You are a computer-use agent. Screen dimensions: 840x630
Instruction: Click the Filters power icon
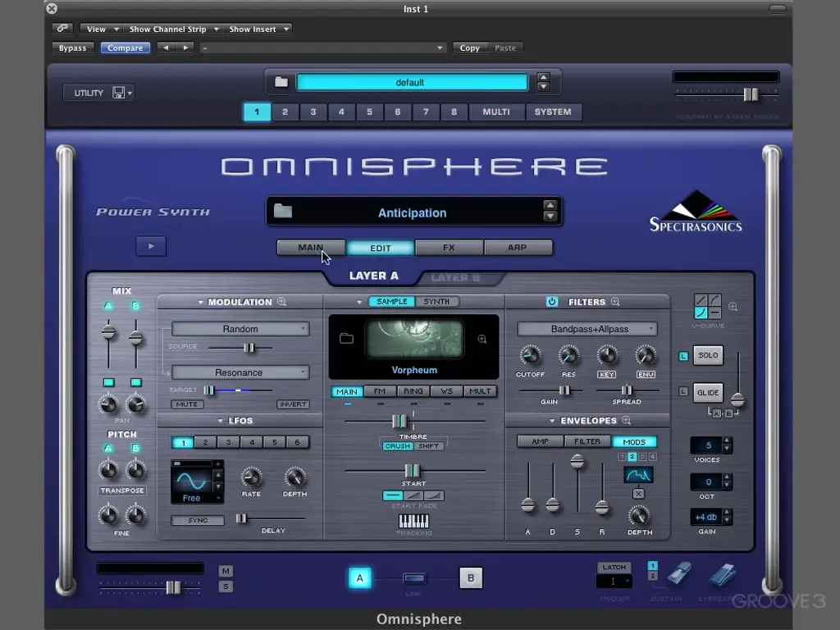coord(552,302)
